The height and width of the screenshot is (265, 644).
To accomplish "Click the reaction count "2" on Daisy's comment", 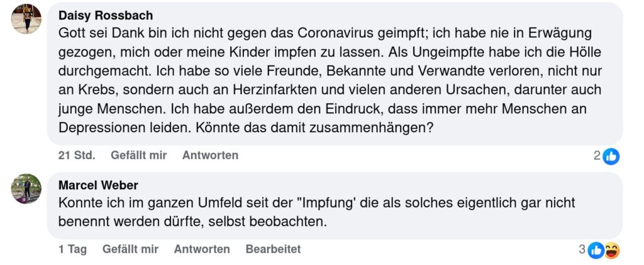I will pos(597,155).
